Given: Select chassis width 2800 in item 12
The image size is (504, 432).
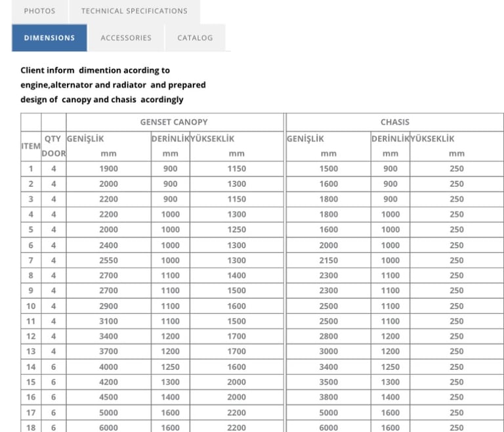Looking at the screenshot, I should (x=329, y=336).
